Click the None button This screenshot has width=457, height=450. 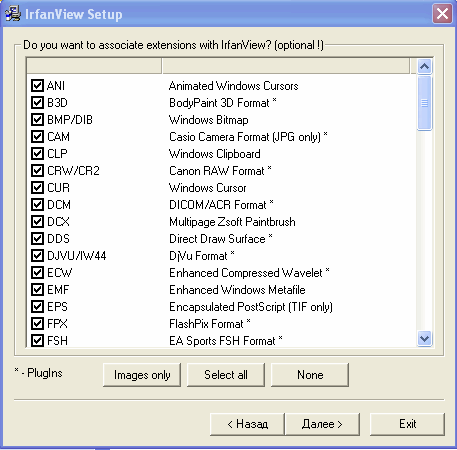[x=310, y=375]
